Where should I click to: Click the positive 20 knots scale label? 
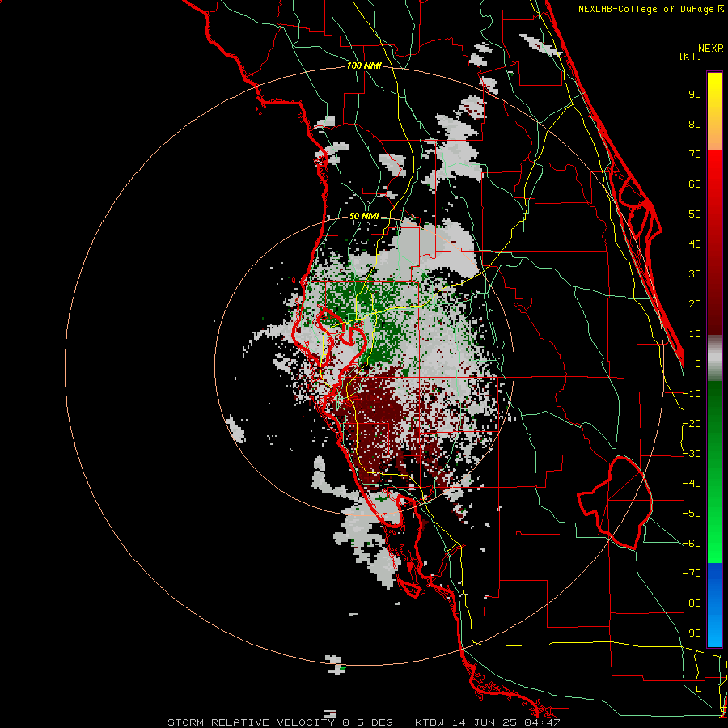pos(695,304)
